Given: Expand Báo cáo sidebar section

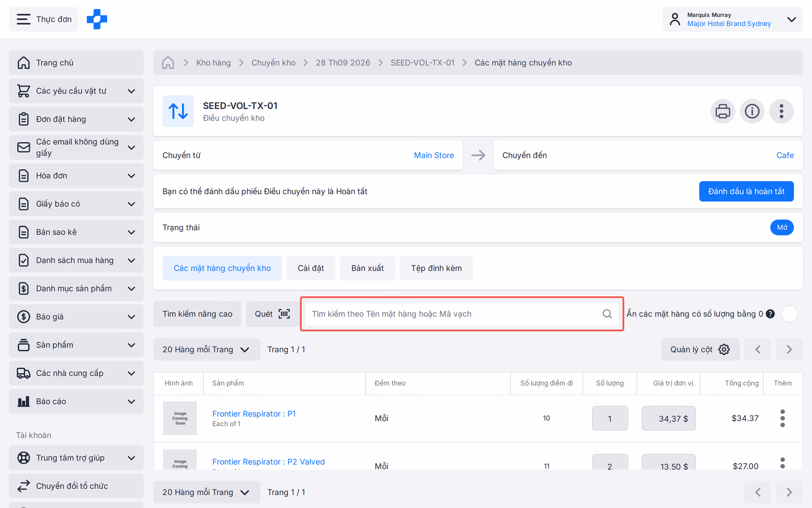Looking at the screenshot, I should (x=76, y=401).
